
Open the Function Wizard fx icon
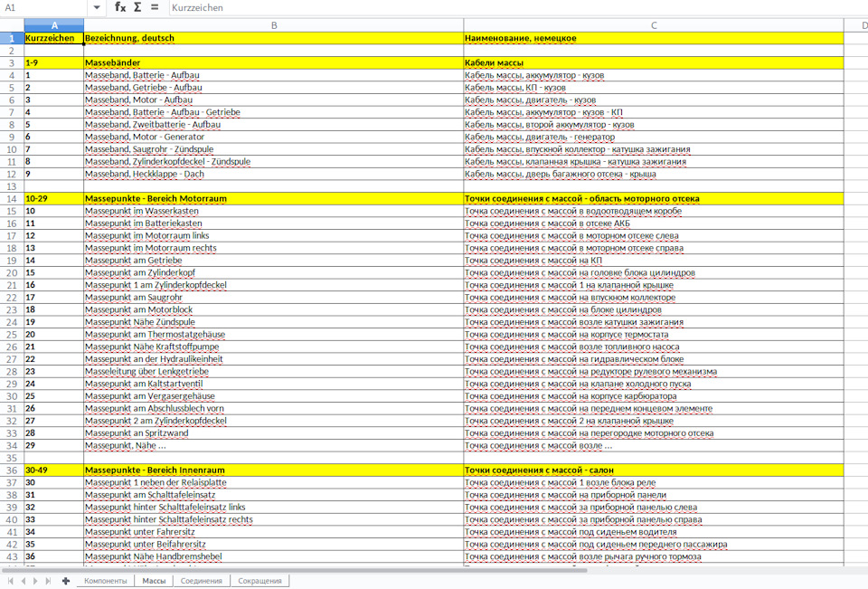coord(120,7)
